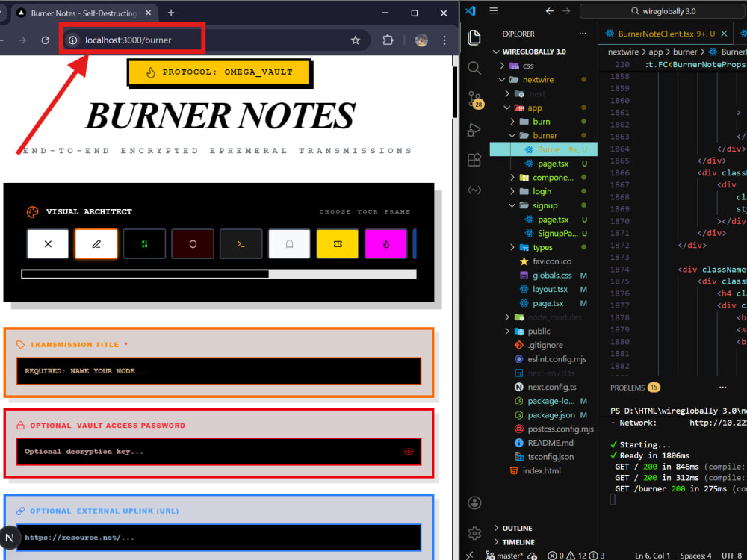The width and height of the screenshot is (747, 560).
Task: Open Chrome three-dot menu
Action: 444,40
